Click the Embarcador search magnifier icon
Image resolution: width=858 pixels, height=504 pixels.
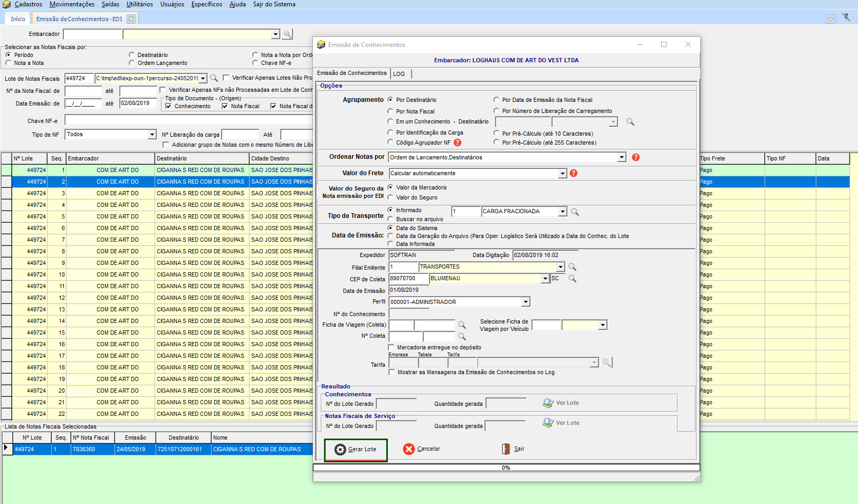point(287,34)
